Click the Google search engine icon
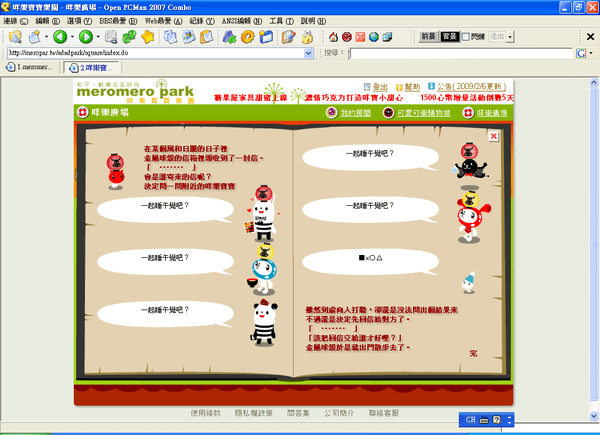This screenshot has height=435, width=600. tap(581, 53)
